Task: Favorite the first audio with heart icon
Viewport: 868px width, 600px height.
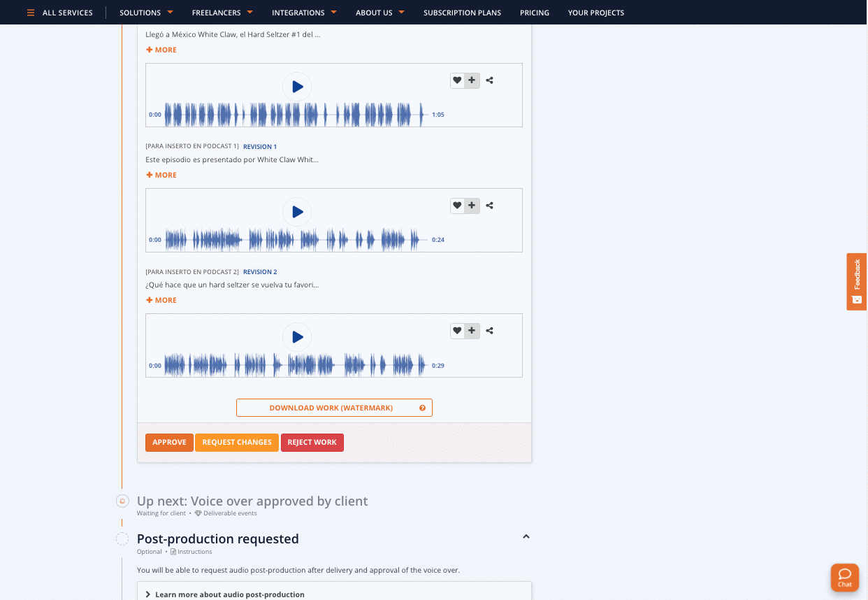Action: (457, 80)
